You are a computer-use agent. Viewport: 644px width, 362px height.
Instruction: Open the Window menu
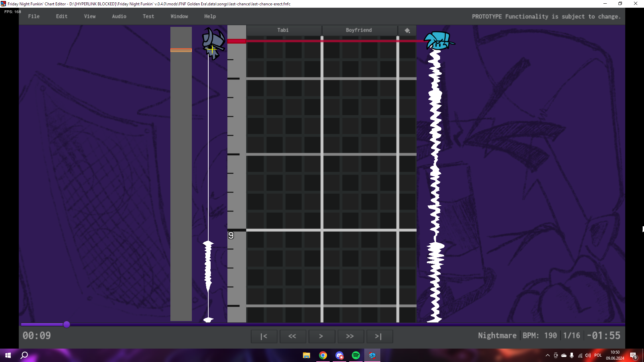179,16
